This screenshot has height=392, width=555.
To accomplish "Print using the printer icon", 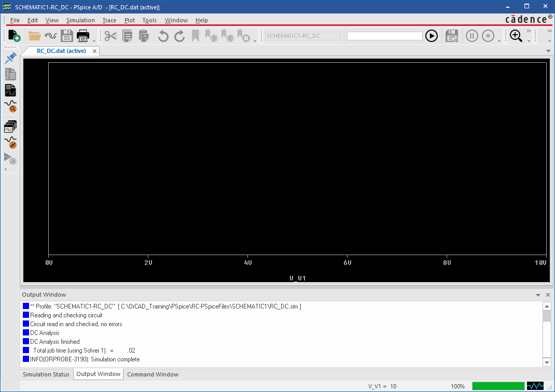I will 83,36.
